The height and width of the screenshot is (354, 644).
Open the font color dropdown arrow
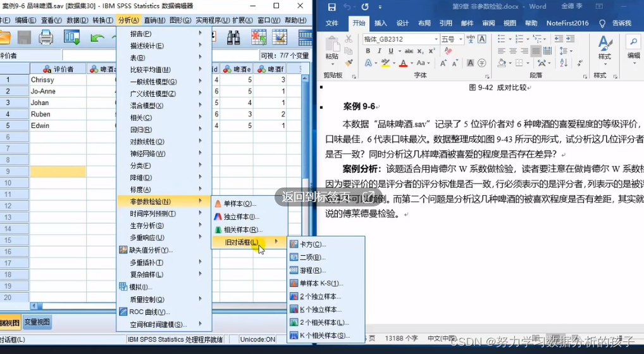412,63
